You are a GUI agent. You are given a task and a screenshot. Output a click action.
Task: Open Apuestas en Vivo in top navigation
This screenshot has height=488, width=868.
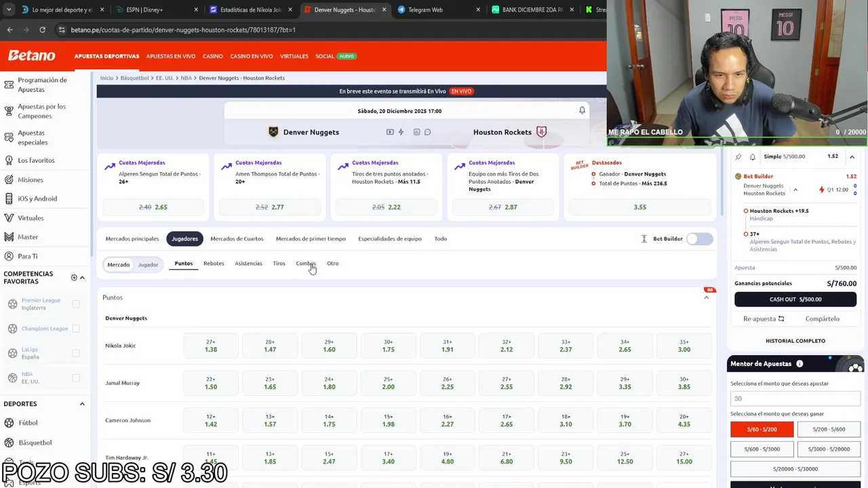coord(171,56)
